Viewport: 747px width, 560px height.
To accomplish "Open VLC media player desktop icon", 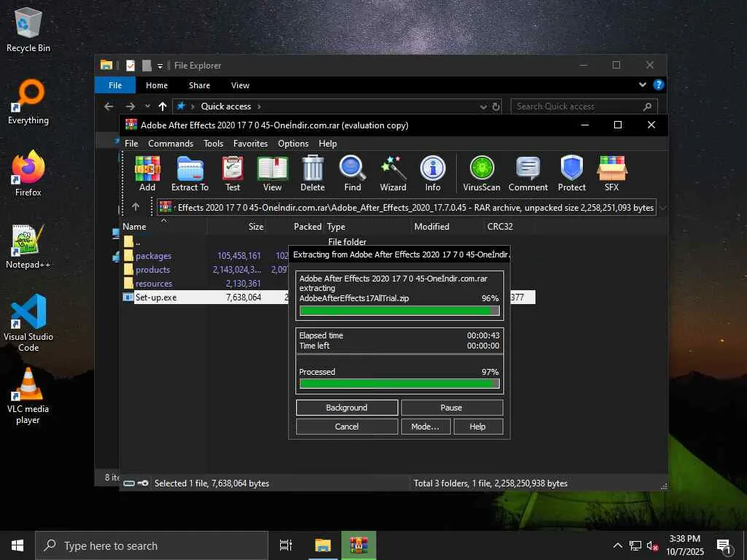I will [28, 396].
